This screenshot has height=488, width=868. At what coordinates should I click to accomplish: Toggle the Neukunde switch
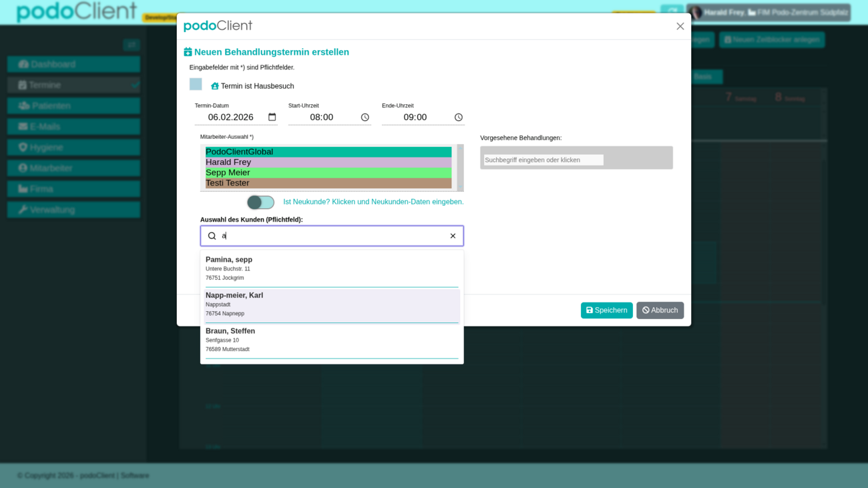(260, 202)
